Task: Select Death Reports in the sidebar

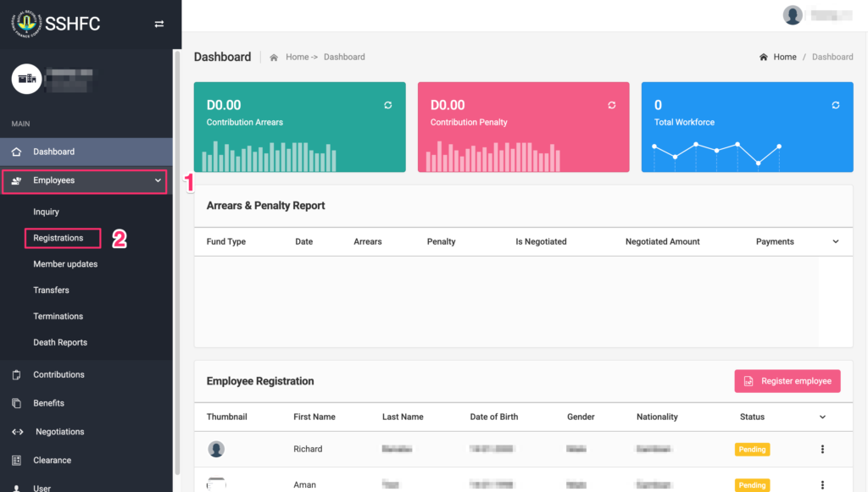Action: pos(60,342)
